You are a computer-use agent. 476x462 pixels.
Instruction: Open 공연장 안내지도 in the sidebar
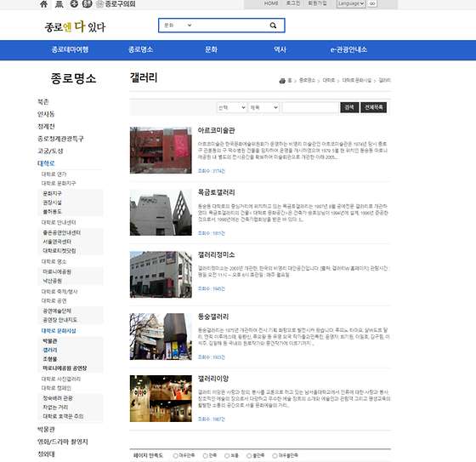click(x=60, y=320)
